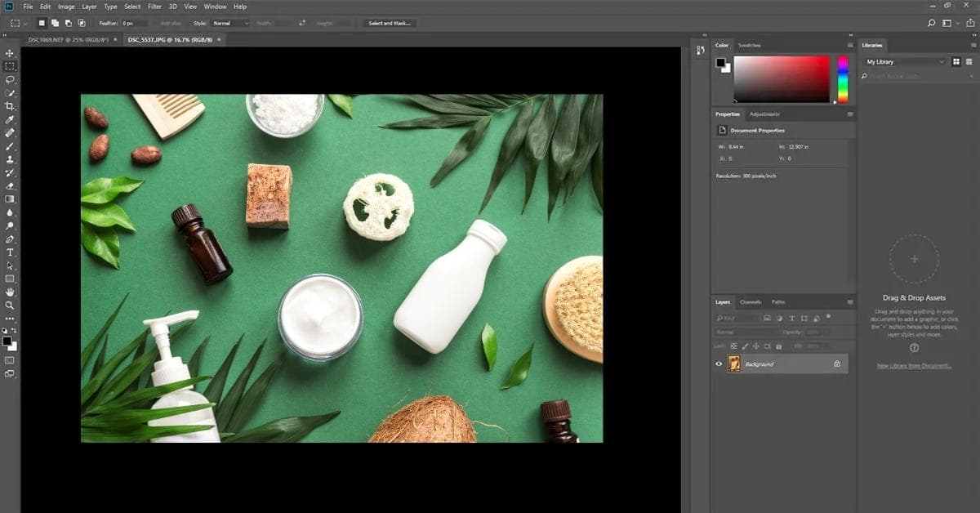Select the Eraser tool
Image resolution: width=980 pixels, height=513 pixels.
click(10, 185)
